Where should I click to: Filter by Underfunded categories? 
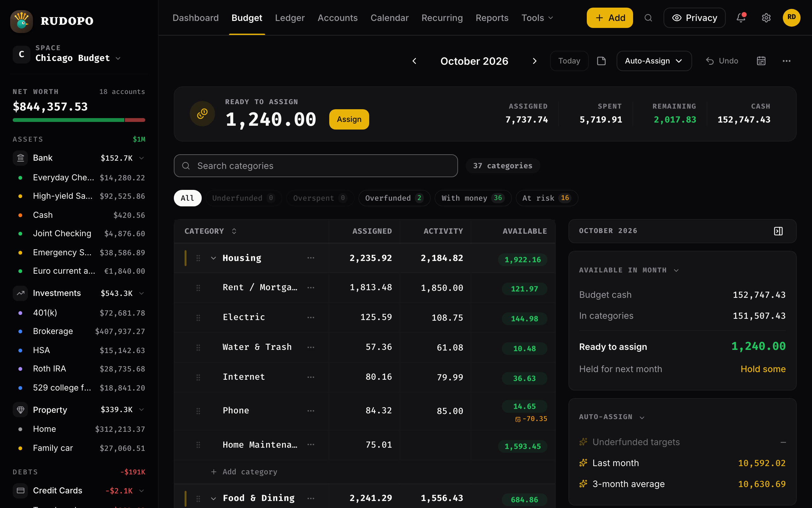coord(244,198)
